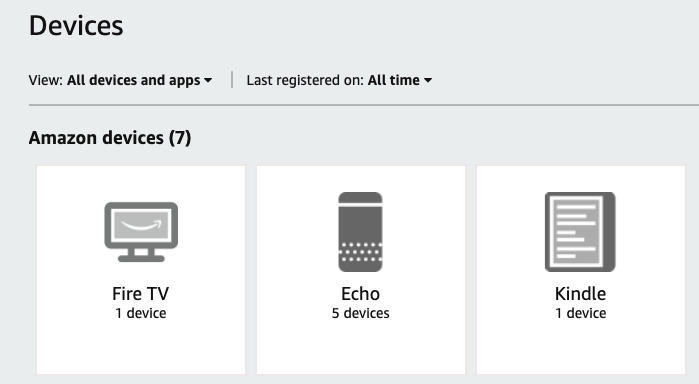
Task: Click the Kindle e-reader icon
Action: (580, 232)
